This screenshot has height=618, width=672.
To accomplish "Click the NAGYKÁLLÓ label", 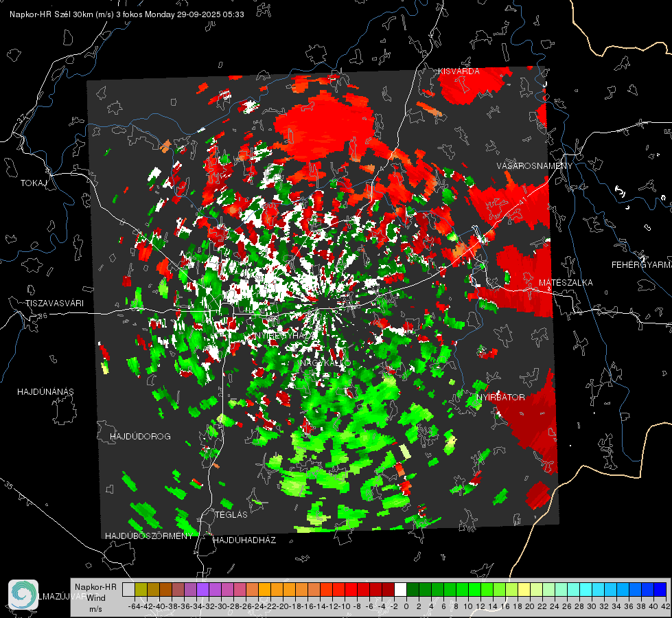I will 325,363.
